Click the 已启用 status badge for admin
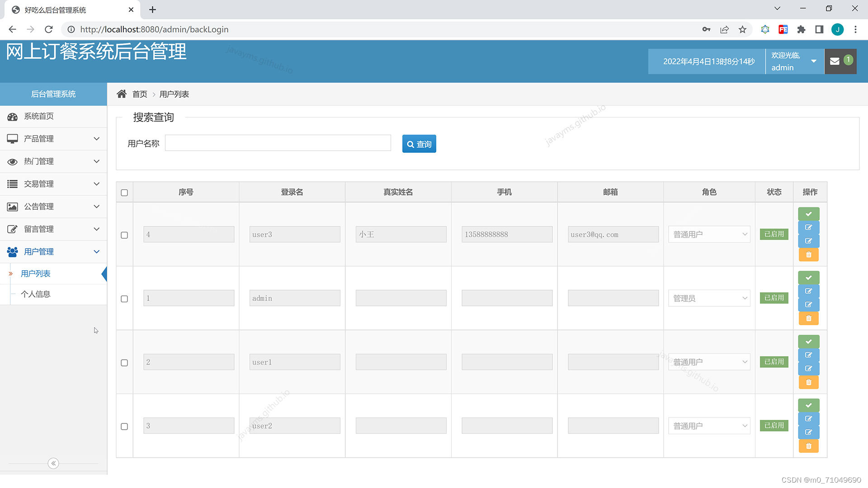Viewport: 868px width, 488px height. pos(774,298)
